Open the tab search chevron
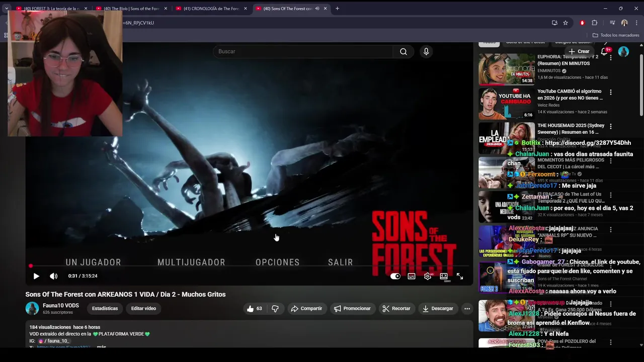The height and width of the screenshot is (362, 644). click(x=6, y=9)
